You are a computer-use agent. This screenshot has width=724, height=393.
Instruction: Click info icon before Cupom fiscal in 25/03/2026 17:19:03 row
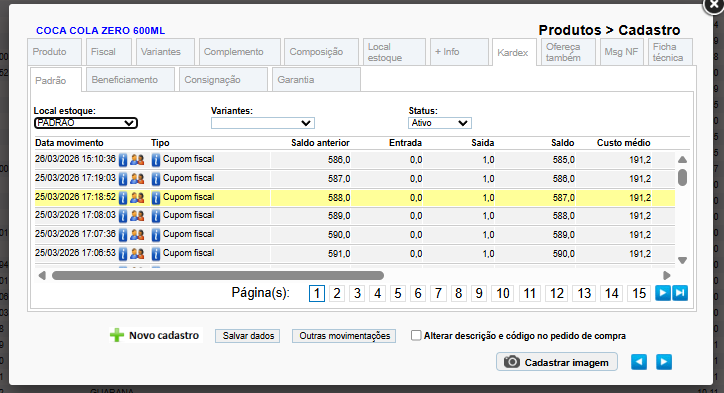pyautogui.click(x=156, y=179)
